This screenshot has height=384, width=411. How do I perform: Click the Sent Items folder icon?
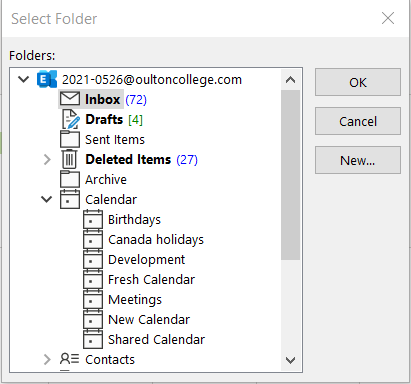point(70,139)
